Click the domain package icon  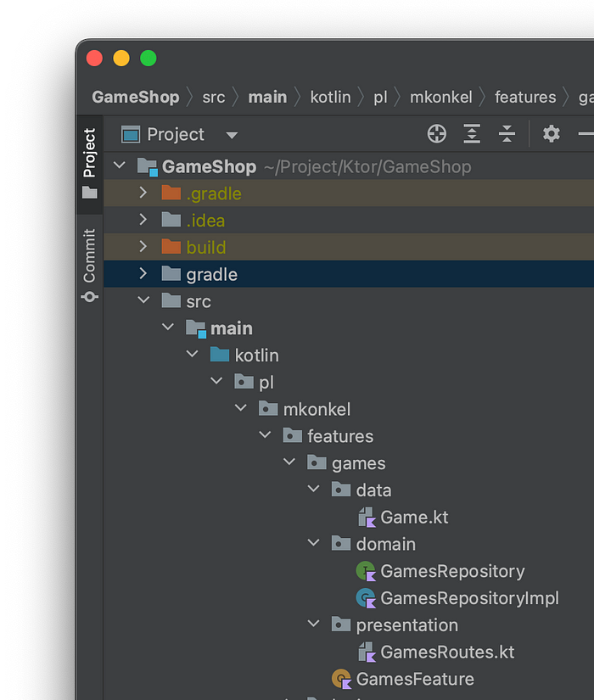341,543
